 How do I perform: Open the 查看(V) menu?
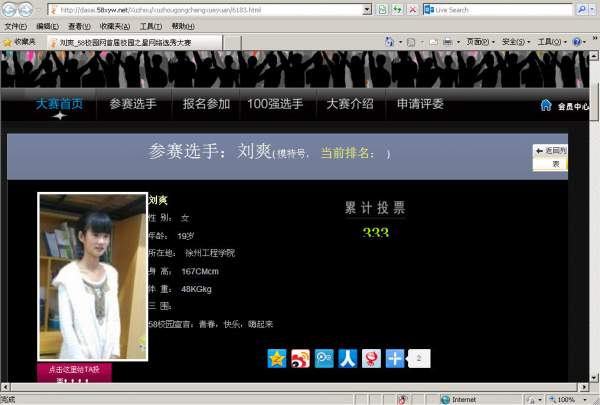click(79, 26)
